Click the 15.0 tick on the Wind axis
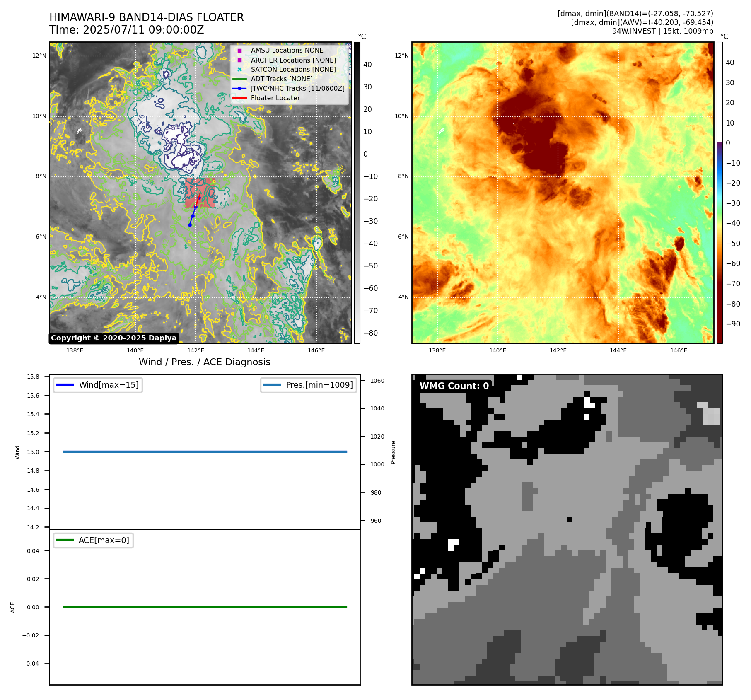Screen dimensions: 751x700 [x=33, y=452]
